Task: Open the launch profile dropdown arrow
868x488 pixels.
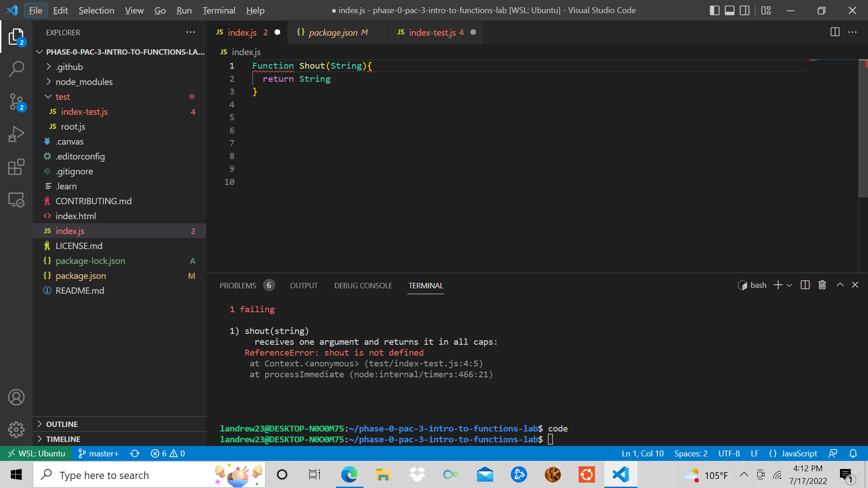Action: pyautogui.click(x=789, y=285)
